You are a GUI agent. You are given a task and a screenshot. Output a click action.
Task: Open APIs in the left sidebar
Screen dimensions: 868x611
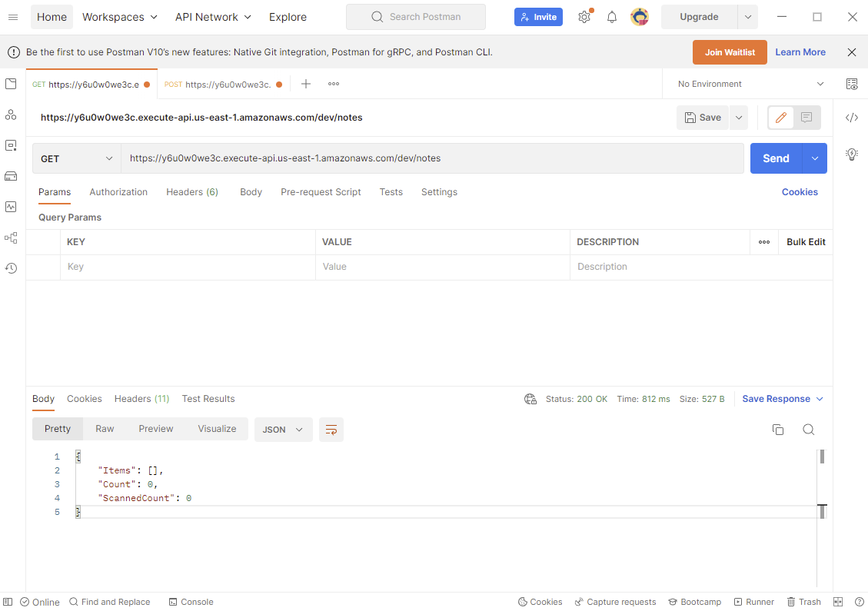[x=11, y=115]
